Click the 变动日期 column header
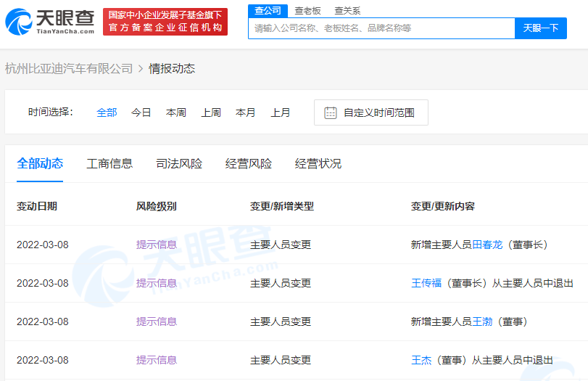 [37, 206]
